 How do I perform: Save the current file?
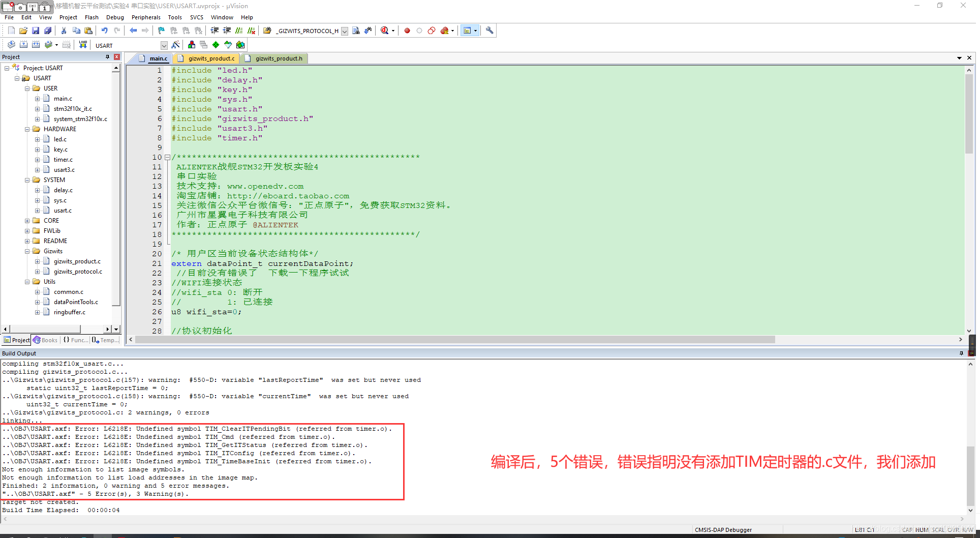pos(36,31)
